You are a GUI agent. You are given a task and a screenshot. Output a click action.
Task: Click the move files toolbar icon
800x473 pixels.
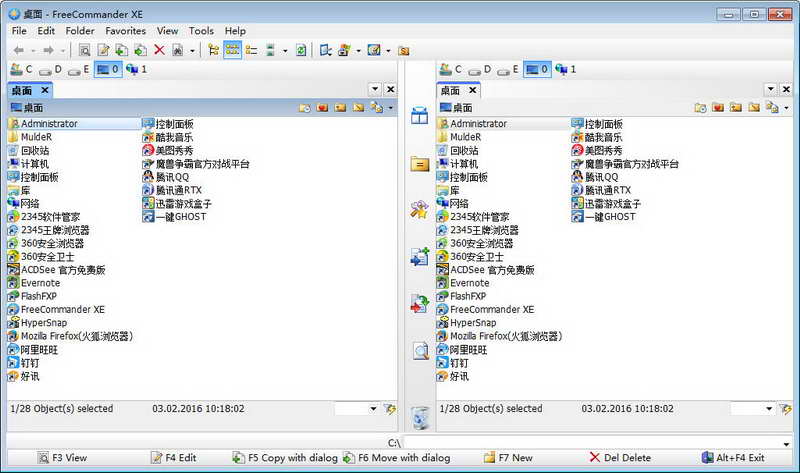coord(140,50)
